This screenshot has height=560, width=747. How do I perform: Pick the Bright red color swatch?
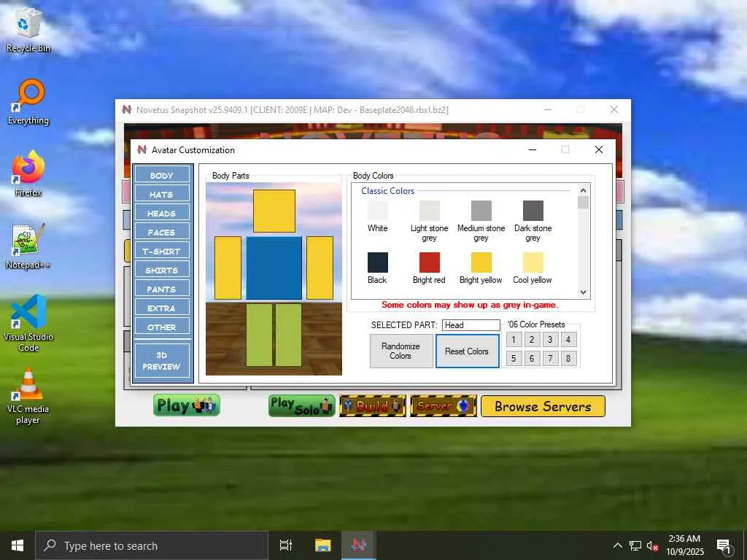[x=429, y=262]
